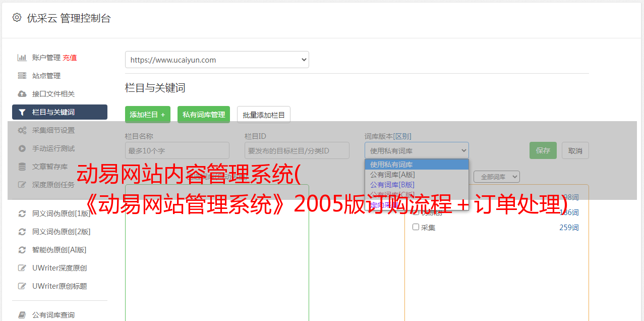The width and height of the screenshot is (644, 321).
Task: Click the 栏目ID input field
Action: click(297, 150)
